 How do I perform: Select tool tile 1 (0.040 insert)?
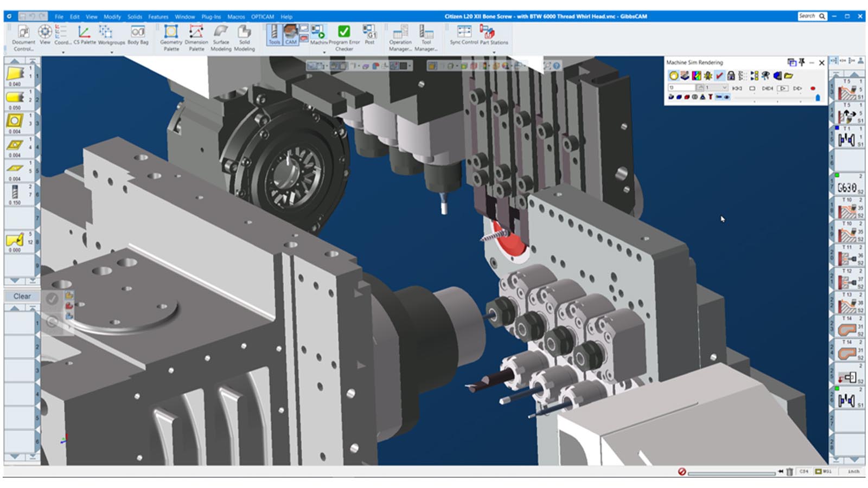tap(19, 76)
